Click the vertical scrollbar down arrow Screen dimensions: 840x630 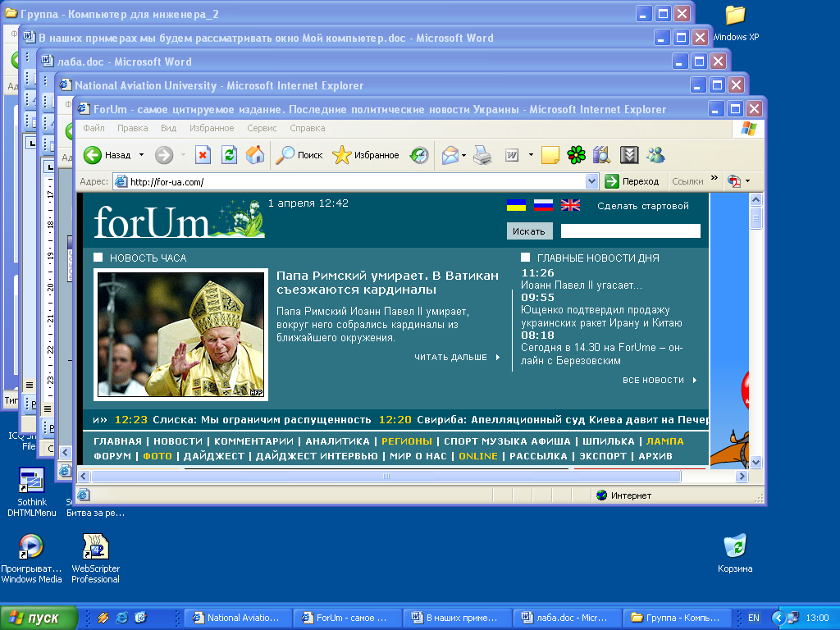coord(756,462)
